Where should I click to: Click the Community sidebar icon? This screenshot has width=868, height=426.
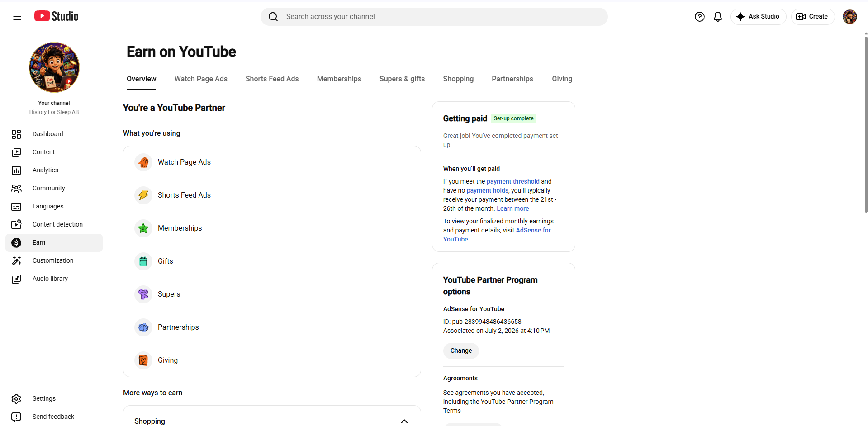(x=16, y=188)
